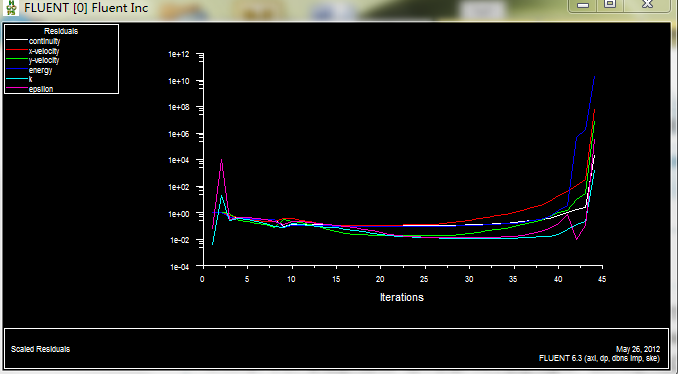Click the 'FLUENT 6.3 (axi, dp, dbns imp, ske)' text

[x=600, y=358]
